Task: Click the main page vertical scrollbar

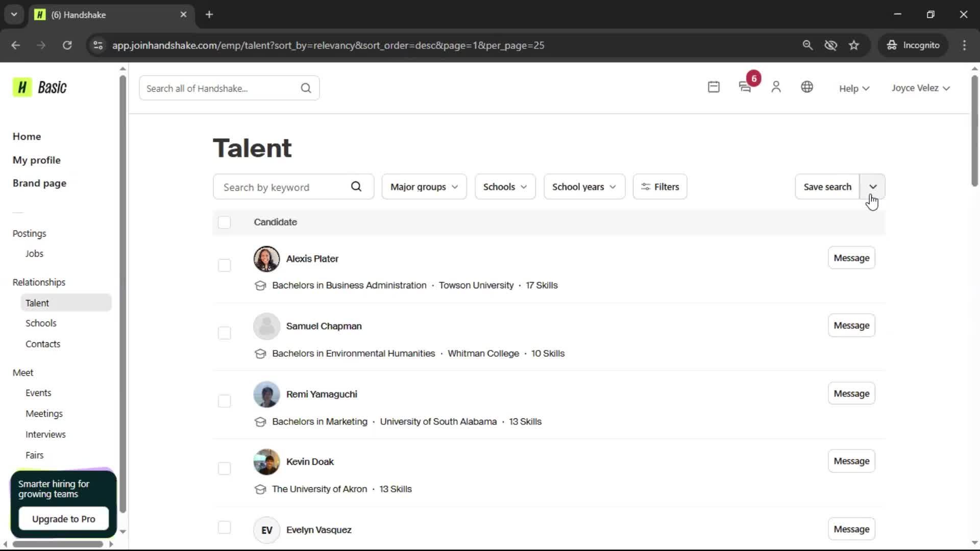Action: point(974,131)
